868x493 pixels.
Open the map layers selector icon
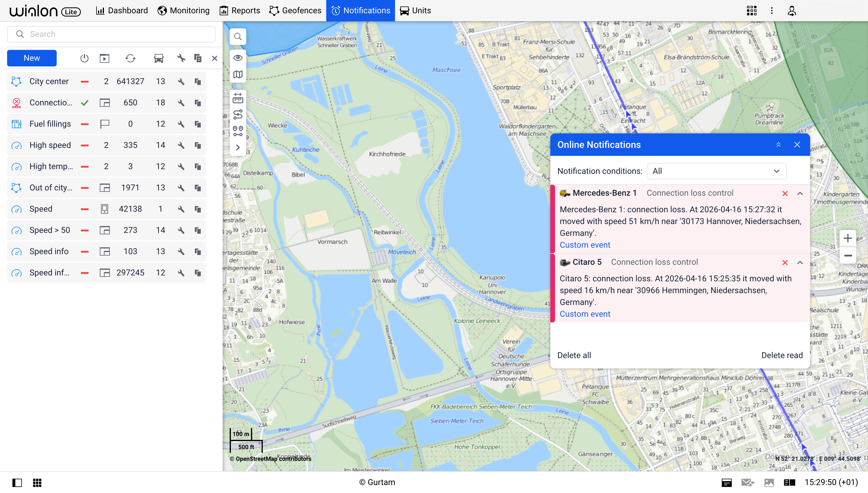coord(238,74)
